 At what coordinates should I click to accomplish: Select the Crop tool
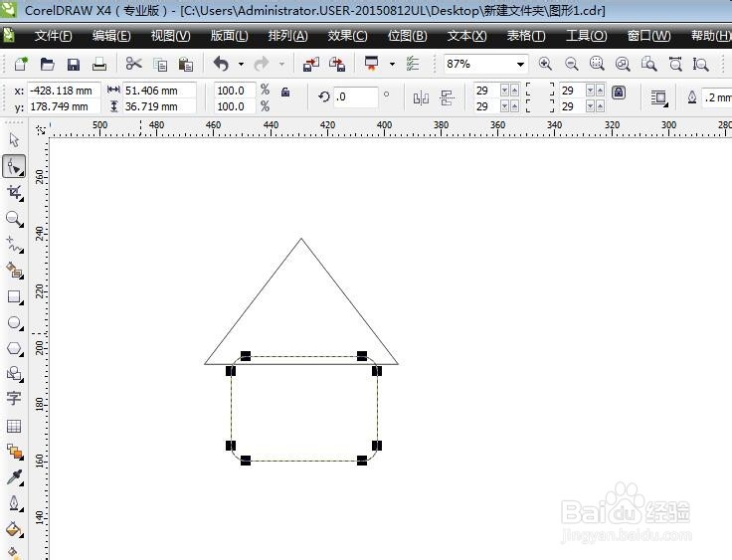(x=15, y=192)
